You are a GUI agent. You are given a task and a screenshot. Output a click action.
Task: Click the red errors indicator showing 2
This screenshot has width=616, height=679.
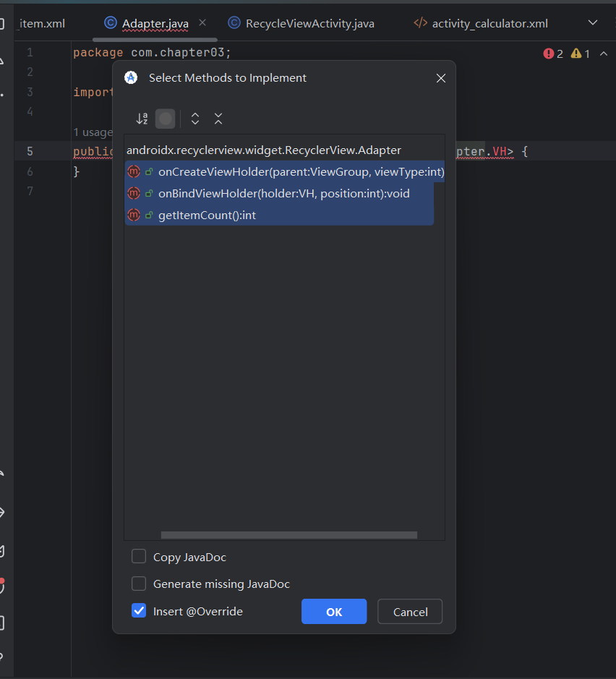pyautogui.click(x=553, y=54)
